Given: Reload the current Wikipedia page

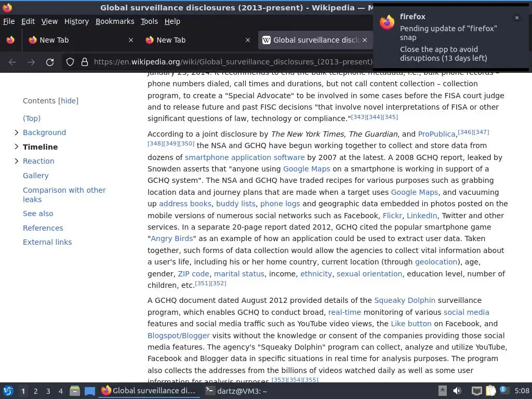Looking at the screenshot, I should tap(50, 62).
